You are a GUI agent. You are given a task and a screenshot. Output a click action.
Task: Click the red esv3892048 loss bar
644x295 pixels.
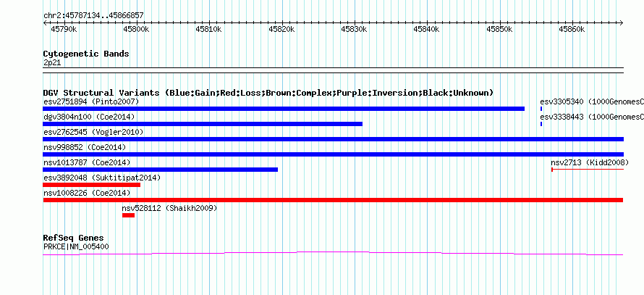click(92, 185)
